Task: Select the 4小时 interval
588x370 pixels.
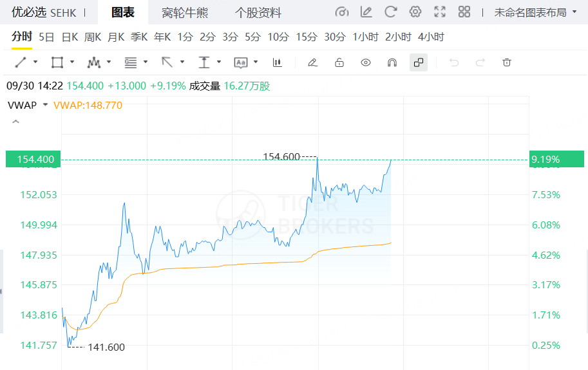Action: 432,37
